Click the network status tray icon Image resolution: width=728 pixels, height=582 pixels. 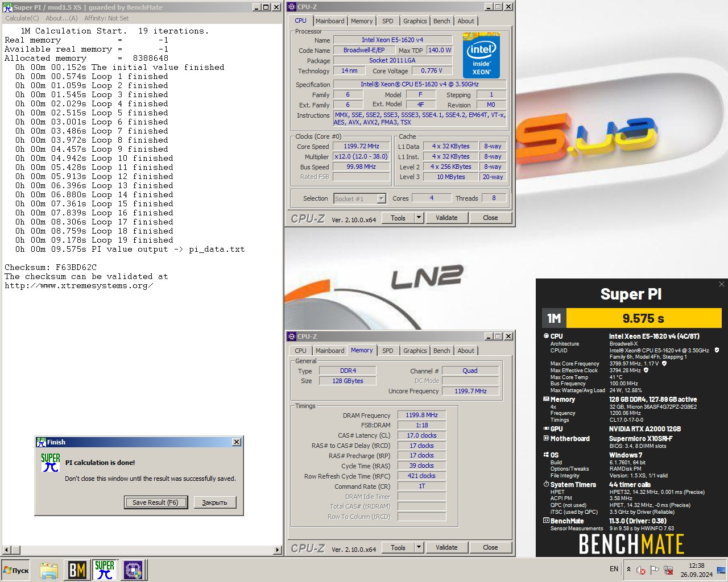[668, 570]
